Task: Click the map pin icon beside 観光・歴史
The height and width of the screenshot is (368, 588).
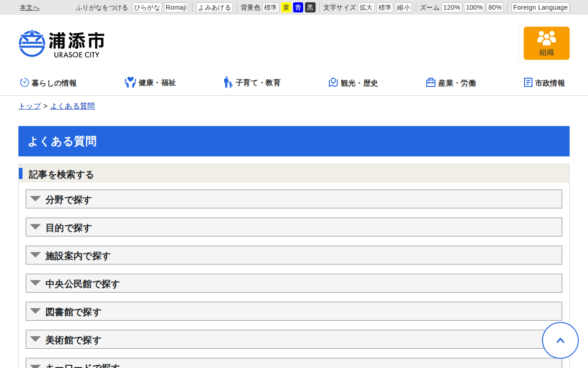Action: coord(334,82)
